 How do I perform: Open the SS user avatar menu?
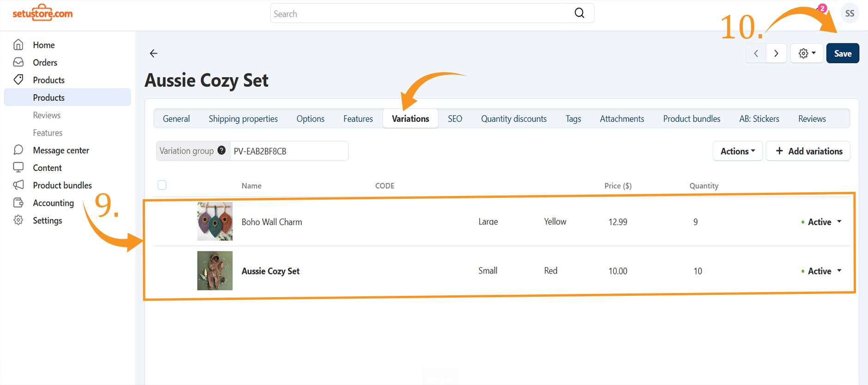(850, 13)
